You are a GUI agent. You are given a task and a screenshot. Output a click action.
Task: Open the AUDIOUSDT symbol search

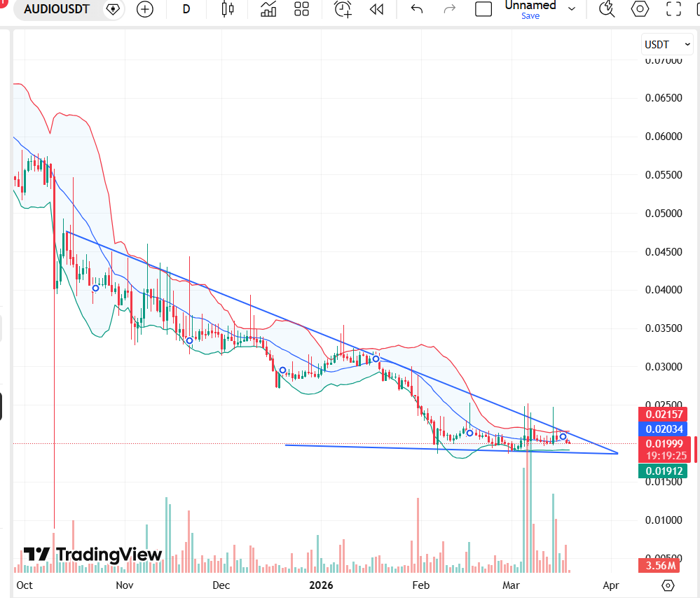(56, 10)
